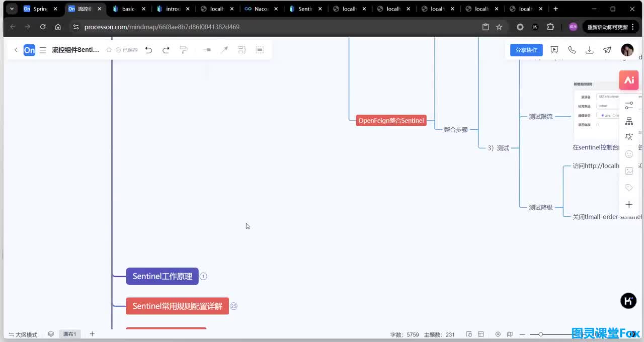
Task: Redo the last edit
Action: coord(166,50)
